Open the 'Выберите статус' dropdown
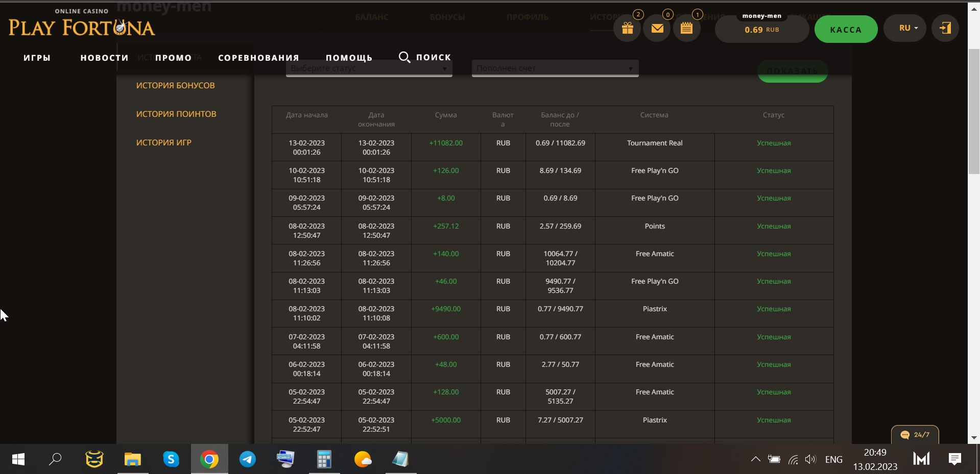The image size is (980, 474). click(x=369, y=68)
